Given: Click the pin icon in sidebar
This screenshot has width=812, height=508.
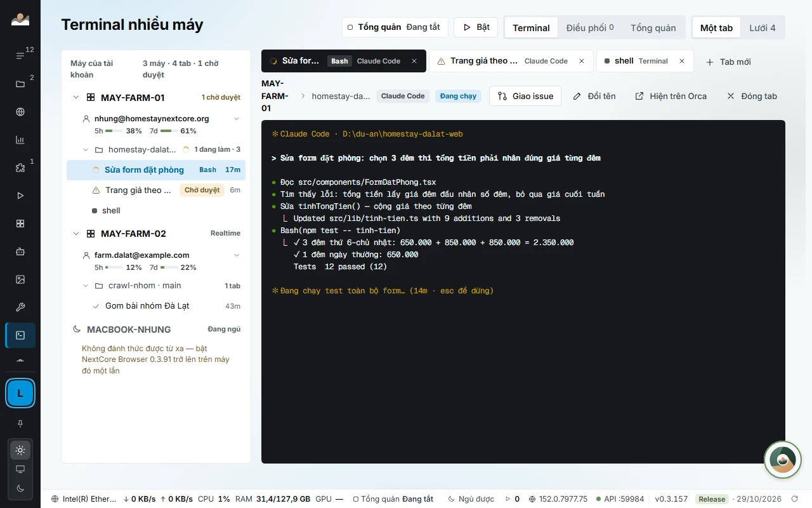Looking at the screenshot, I should click(x=20, y=424).
